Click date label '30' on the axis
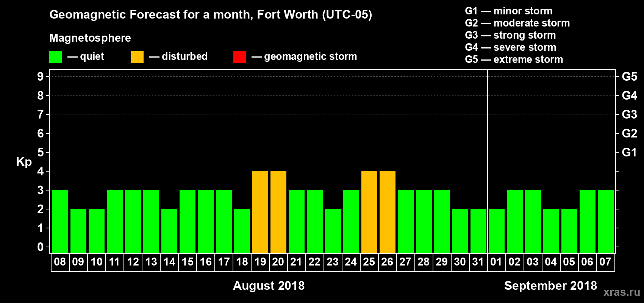644x303 pixels. (x=460, y=262)
